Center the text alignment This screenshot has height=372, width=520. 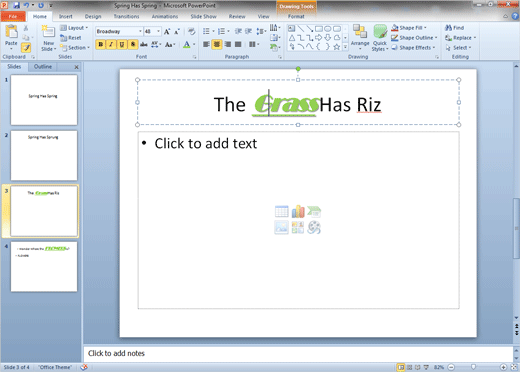click(217, 44)
